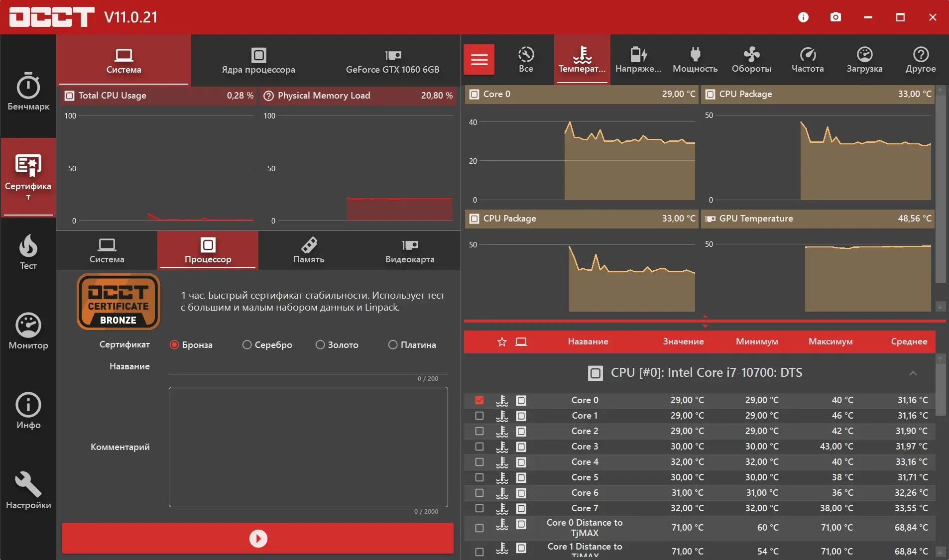Viewport: 949px width, 560px height.
Task: Filter sensors by Другое
Action: click(x=921, y=60)
